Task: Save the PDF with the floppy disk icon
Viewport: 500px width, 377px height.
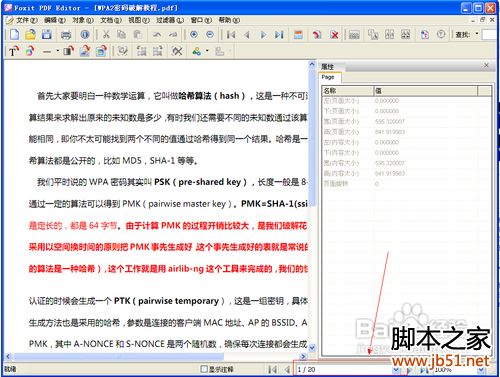Action: (46, 35)
